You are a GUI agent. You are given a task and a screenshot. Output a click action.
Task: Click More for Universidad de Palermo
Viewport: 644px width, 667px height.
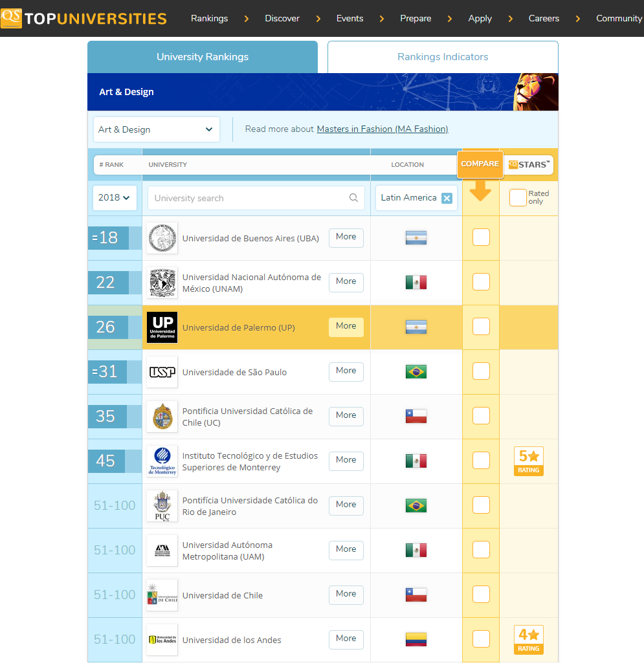coord(346,326)
